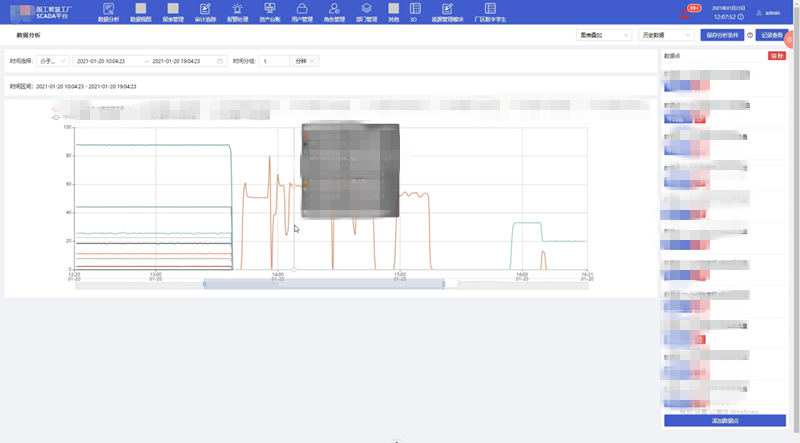Go to 报表管理 in top navigation
800x443 pixels.
(x=173, y=11)
